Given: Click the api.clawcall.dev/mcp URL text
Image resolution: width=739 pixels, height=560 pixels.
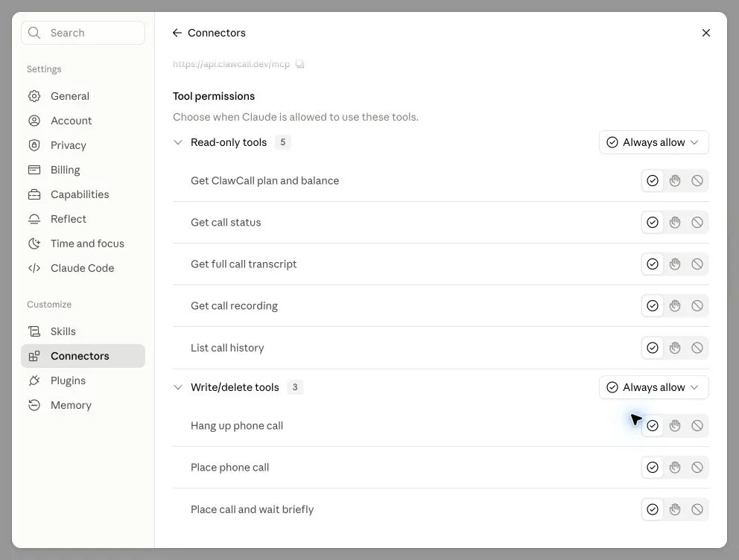Looking at the screenshot, I should pyautogui.click(x=231, y=63).
